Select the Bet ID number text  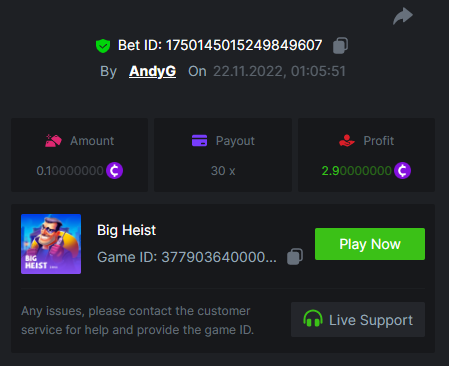coord(244,45)
